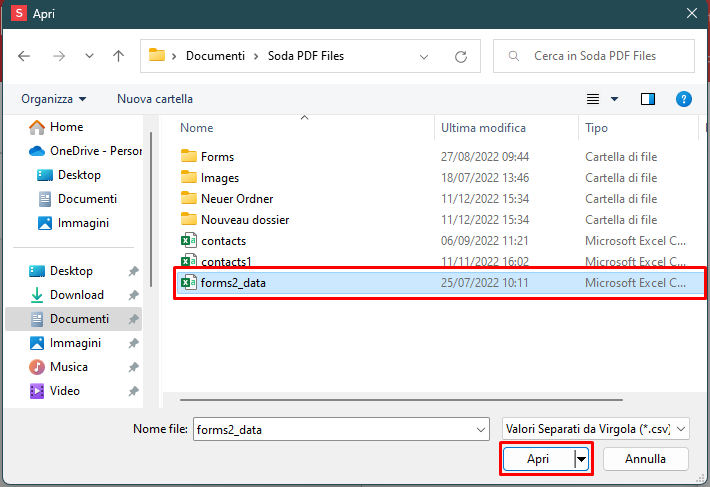
Task: Select OneDrive - Personal in sidebar
Action: [85, 151]
